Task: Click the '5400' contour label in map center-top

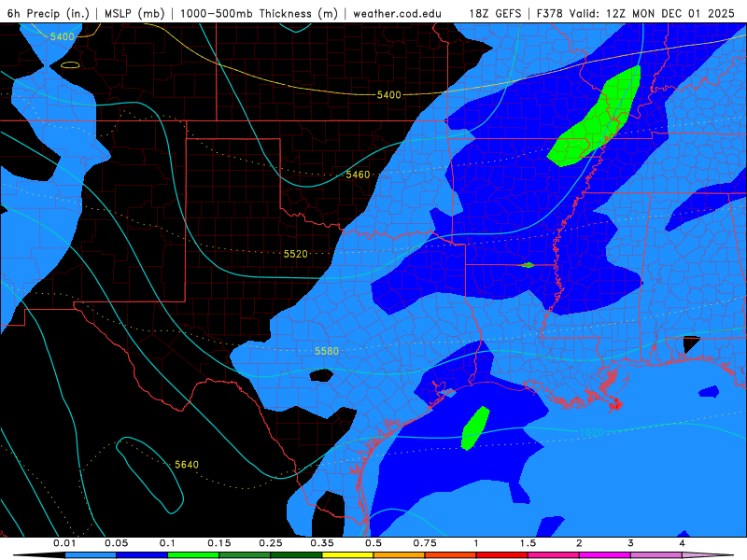Action: 388,95
